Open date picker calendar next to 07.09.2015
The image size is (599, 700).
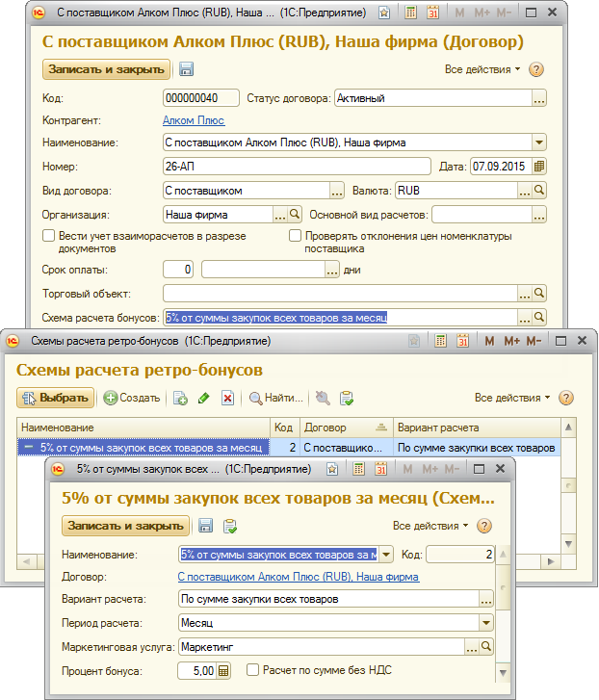pos(539,167)
